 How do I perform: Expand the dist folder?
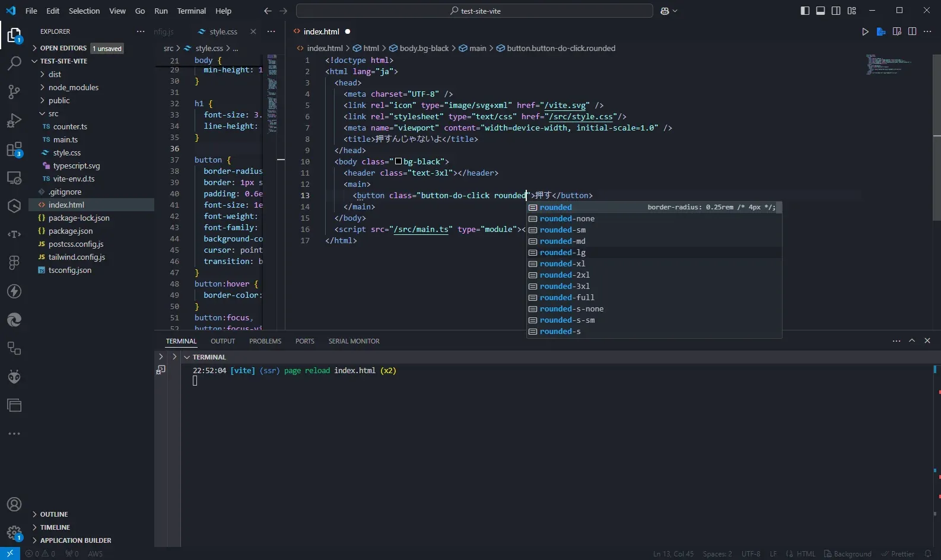pyautogui.click(x=42, y=74)
